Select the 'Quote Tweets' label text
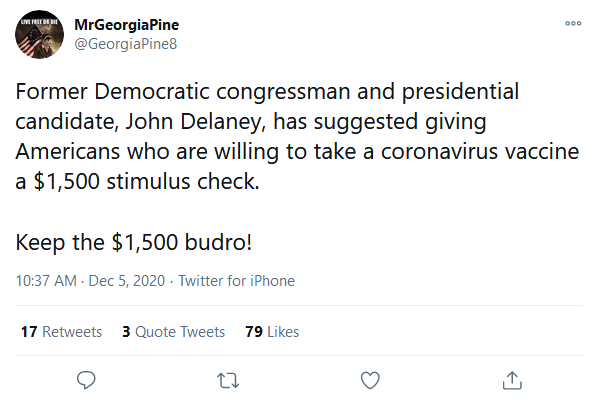Viewport: 598px width, 404px height. point(180,332)
